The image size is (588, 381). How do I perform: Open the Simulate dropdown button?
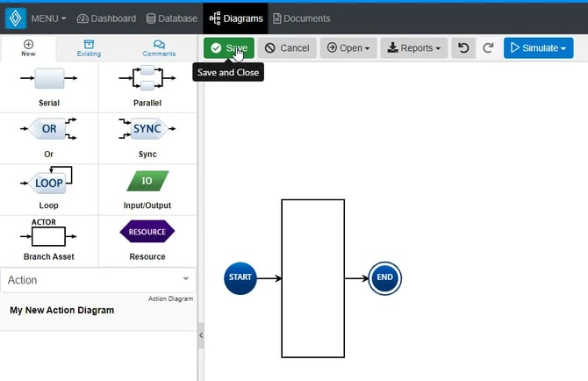click(539, 48)
